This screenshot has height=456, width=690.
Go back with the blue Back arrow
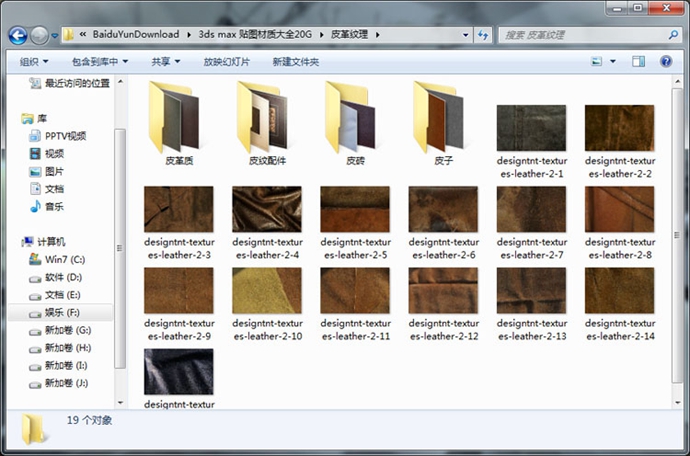pos(18,35)
